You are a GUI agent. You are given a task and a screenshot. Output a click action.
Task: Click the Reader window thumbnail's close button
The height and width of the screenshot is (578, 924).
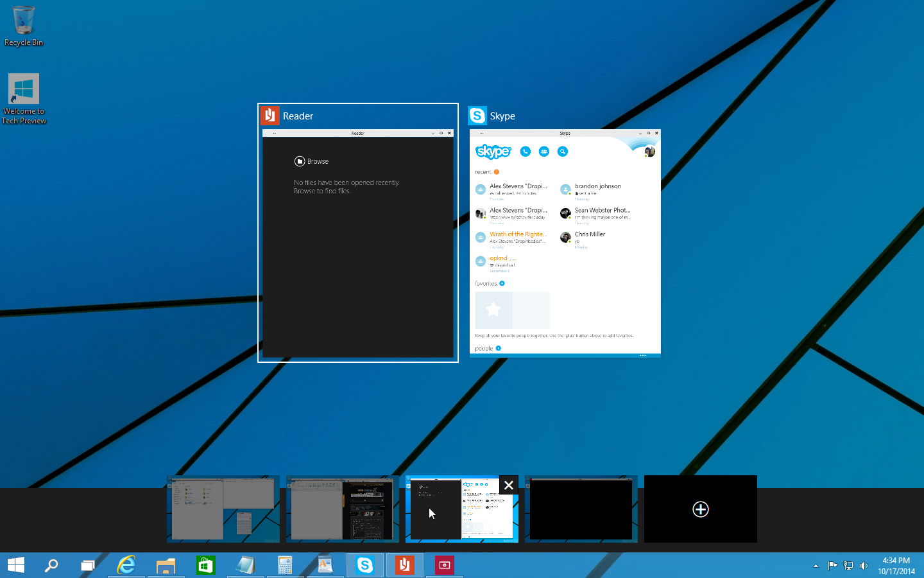[449, 133]
